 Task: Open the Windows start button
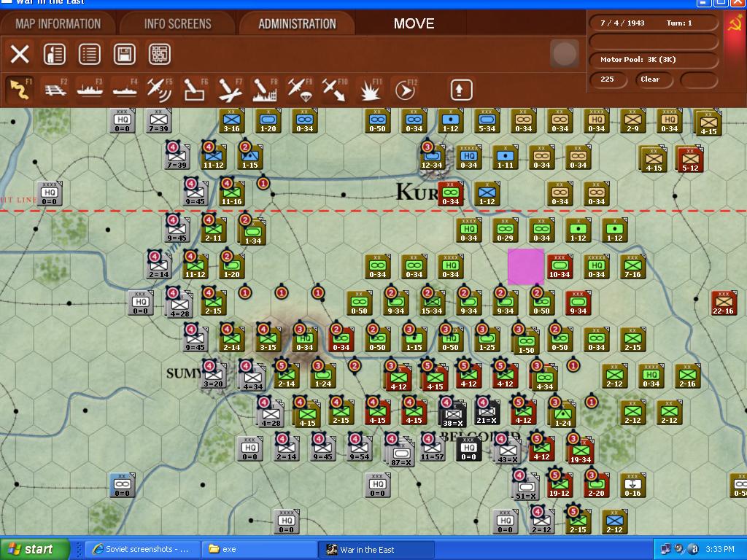(x=34, y=549)
